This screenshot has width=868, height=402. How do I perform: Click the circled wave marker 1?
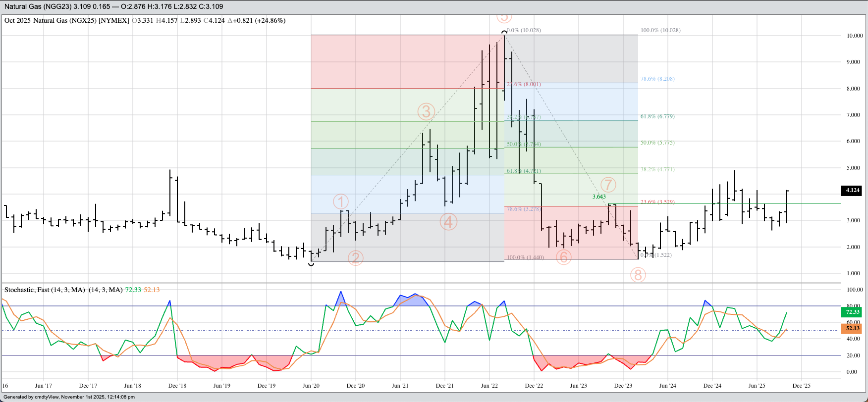pyautogui.click(x=341, y=201)
